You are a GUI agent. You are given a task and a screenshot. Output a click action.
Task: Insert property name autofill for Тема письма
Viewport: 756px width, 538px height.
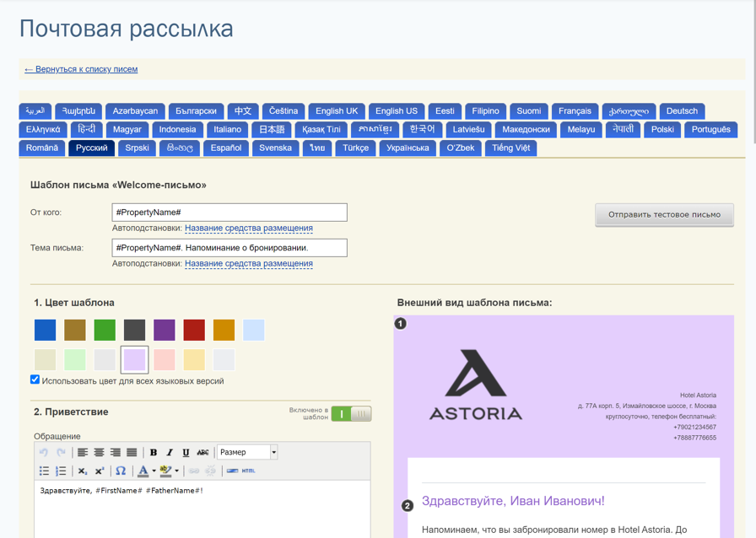coord(249,264)
